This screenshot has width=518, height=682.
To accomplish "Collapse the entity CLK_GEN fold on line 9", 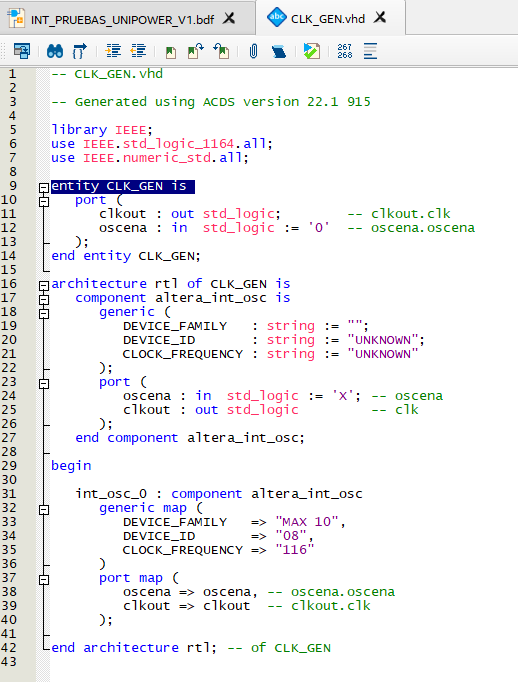I will coord(43,187).
